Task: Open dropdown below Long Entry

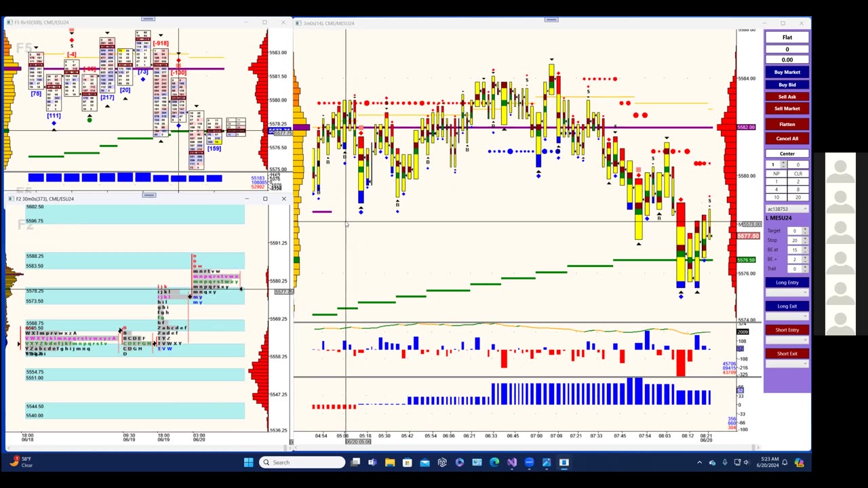Action: tap(787, 292)
